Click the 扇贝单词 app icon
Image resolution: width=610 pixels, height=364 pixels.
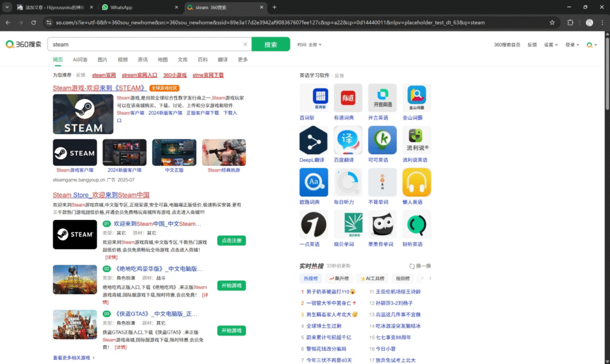[348, 225]
